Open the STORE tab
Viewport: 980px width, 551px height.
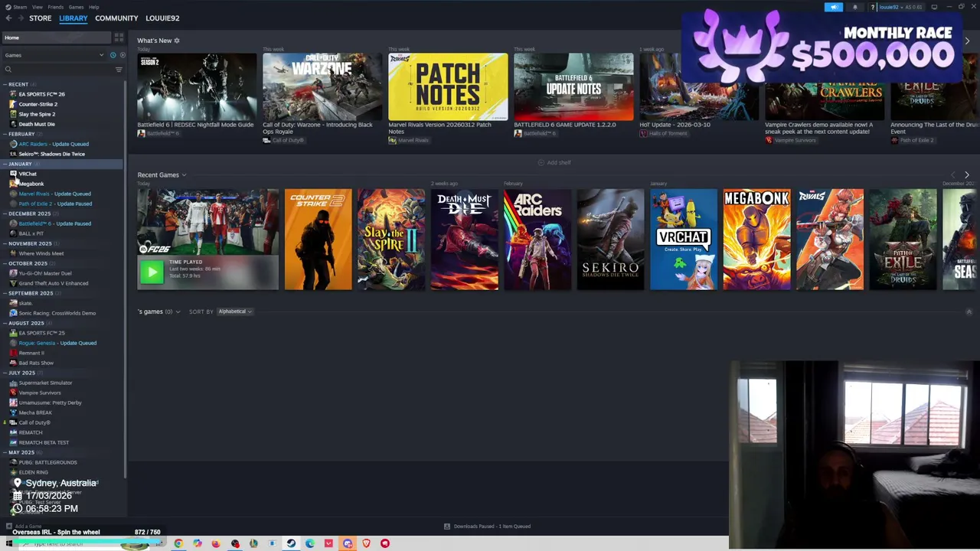[x=40, y=18]
